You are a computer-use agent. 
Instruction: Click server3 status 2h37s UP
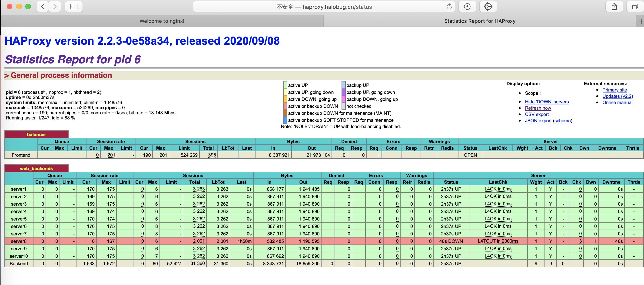point(451,204)
